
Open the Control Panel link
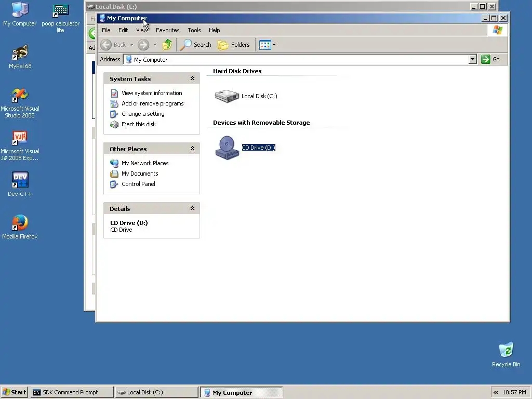[x=138, y=184]
